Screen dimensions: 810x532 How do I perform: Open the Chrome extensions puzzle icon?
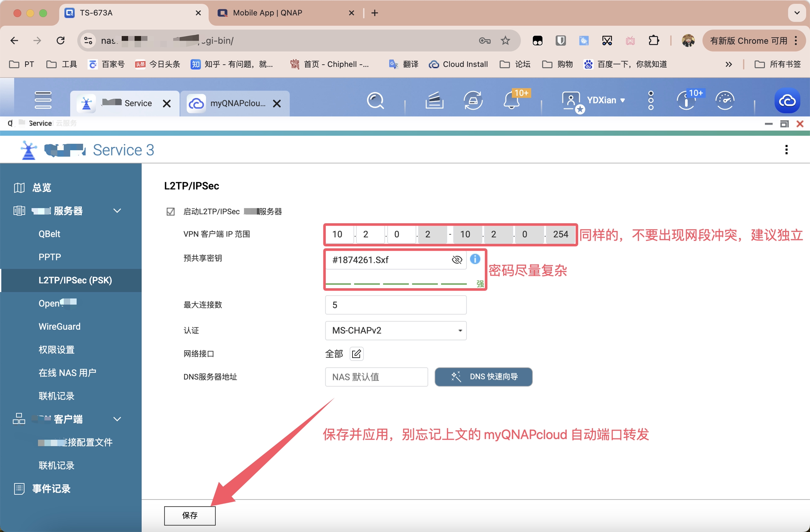[x=654, y=41]
